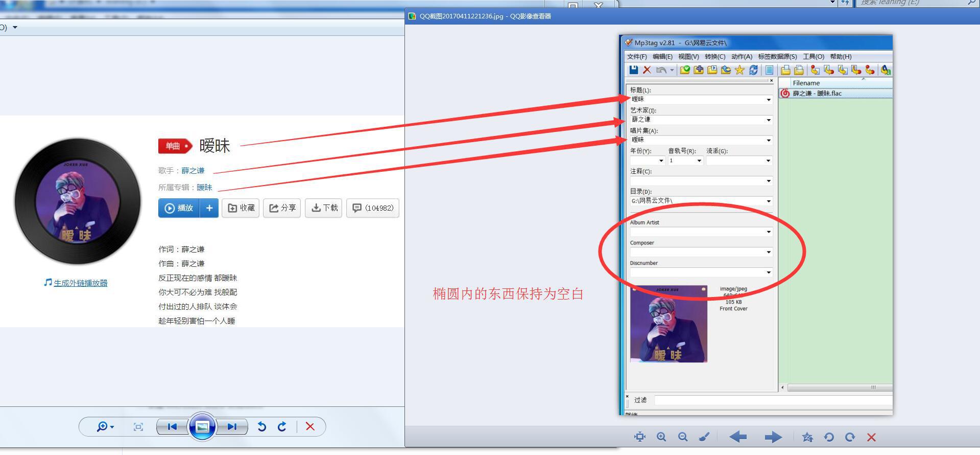
Task: Open the 工具(O) menu in Mp3tag
Action: point(814,57)
